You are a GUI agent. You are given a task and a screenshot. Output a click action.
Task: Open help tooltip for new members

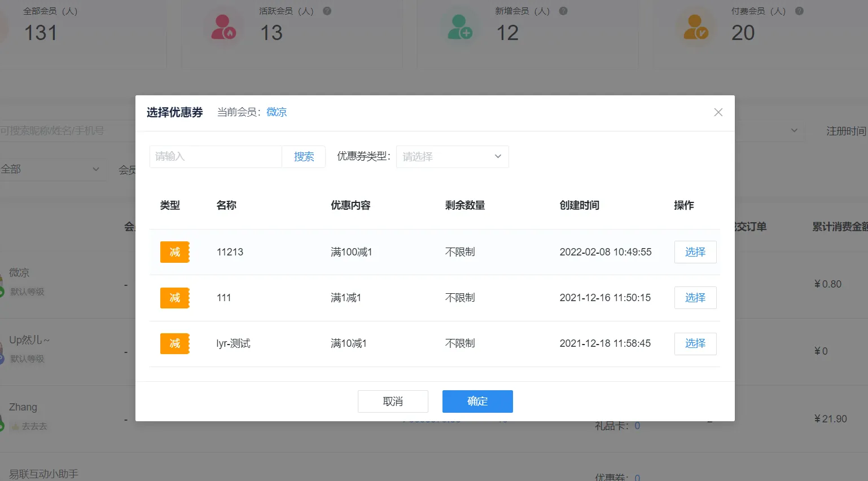click(563, 11)
